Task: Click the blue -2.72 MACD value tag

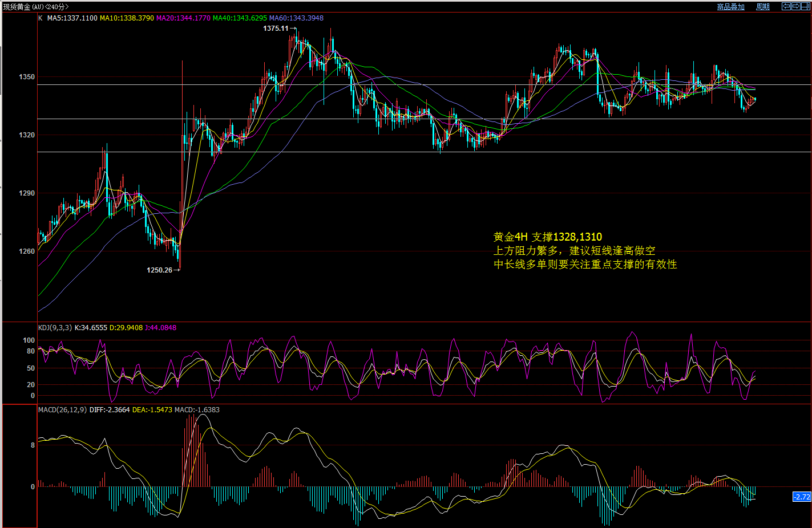Action: click(x=801, y=497)
